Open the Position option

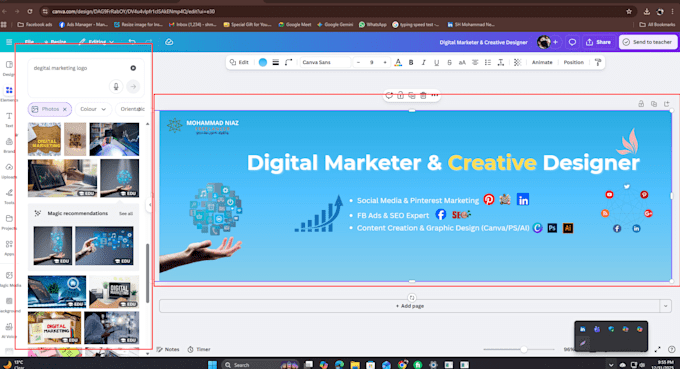click(x=573, y=62)
